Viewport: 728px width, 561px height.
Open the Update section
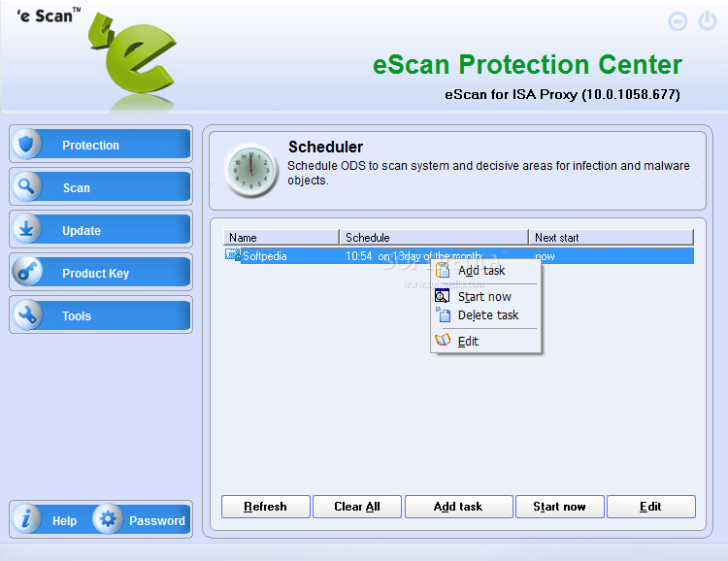pyautogui.click(x=101, y=229)
